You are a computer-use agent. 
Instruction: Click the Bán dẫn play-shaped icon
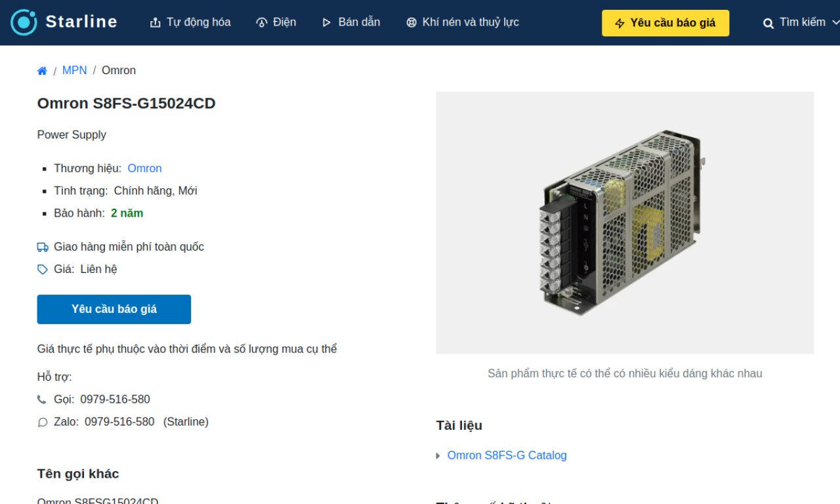pyautogui.click(x=326, y=23)
